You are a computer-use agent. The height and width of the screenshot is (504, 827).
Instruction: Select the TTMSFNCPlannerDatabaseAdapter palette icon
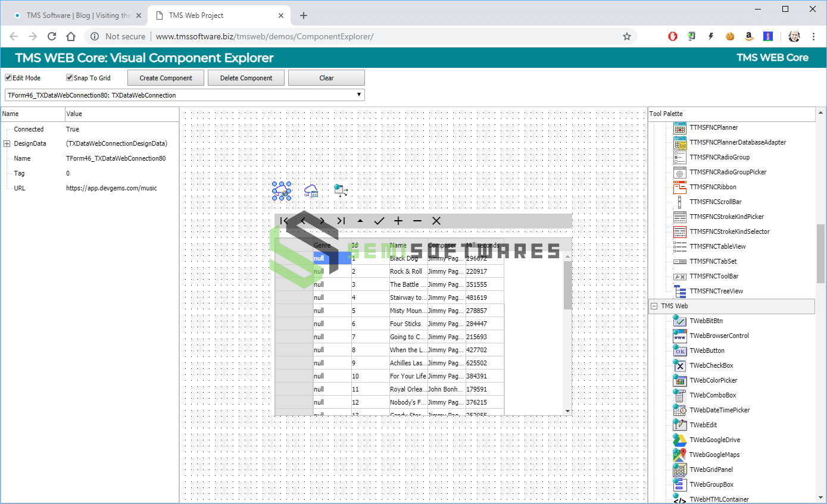[x=679, y=143]
